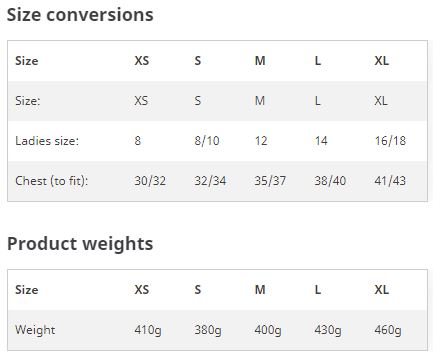Select the 38/40 chest value
The width and height of the screenshot is (433, 360).
click(330, 181)
